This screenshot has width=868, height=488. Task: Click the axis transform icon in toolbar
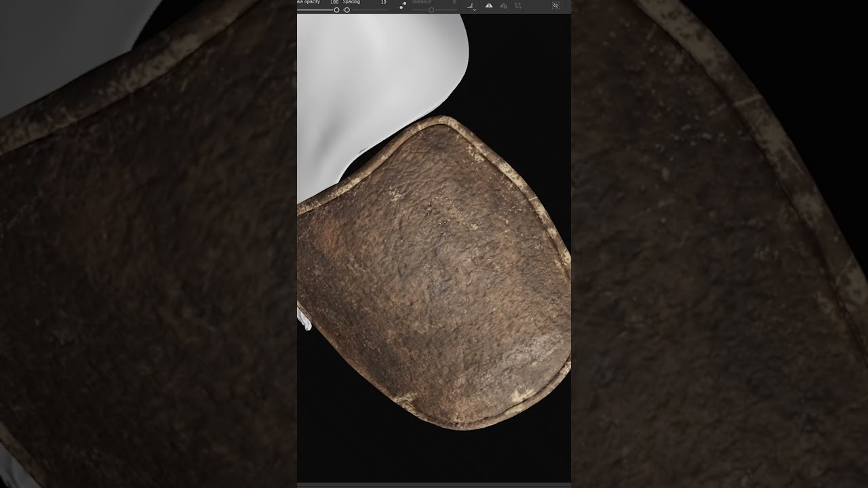click(518, 5)
